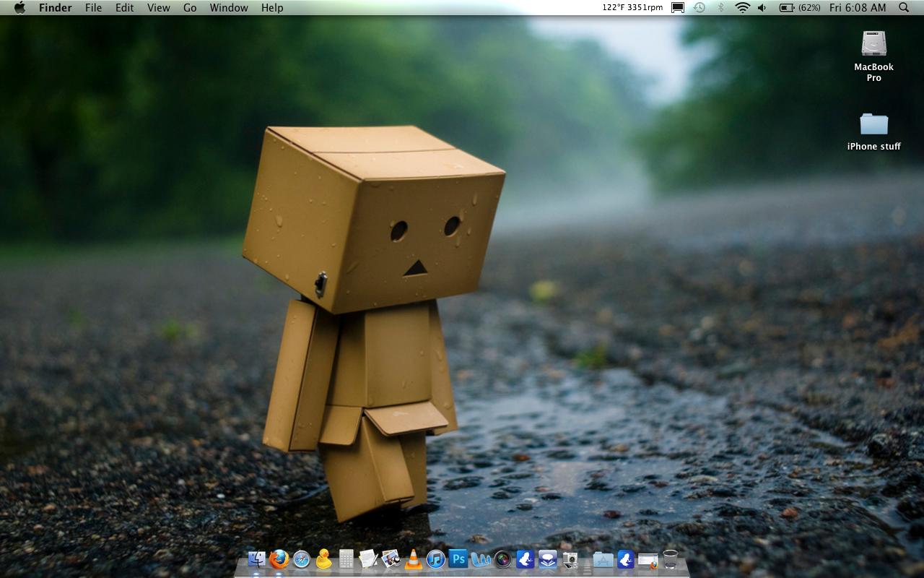Open the Help menu
This screenshot has height=578, width=924.
pyautogui.click(x=272, y=8)
